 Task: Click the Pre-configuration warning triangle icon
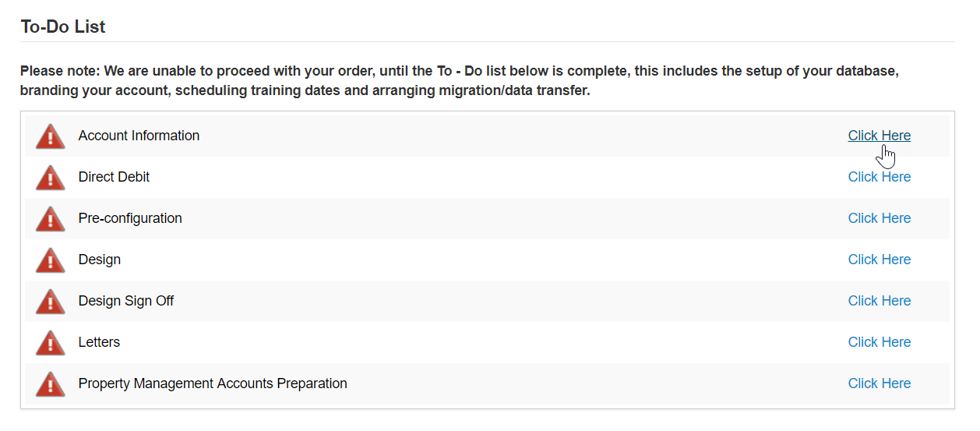coord(51,220)
